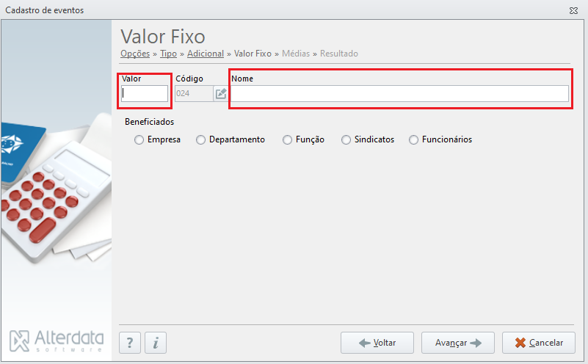Open the italic i information button

156,343
